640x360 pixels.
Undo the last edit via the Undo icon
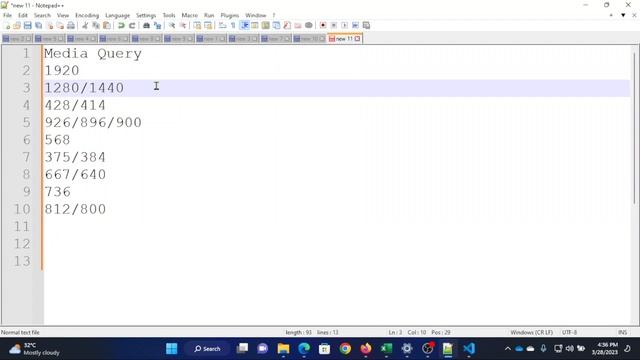point(121,26)
